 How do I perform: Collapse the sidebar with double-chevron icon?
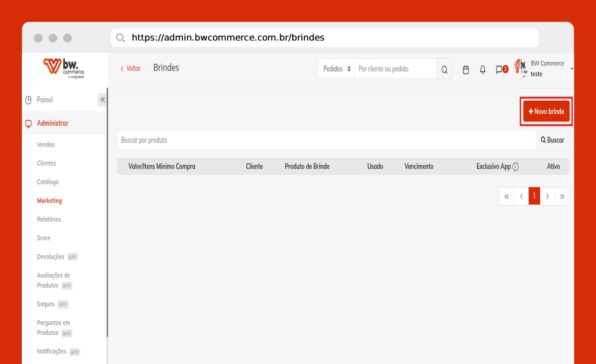(103, 100)
